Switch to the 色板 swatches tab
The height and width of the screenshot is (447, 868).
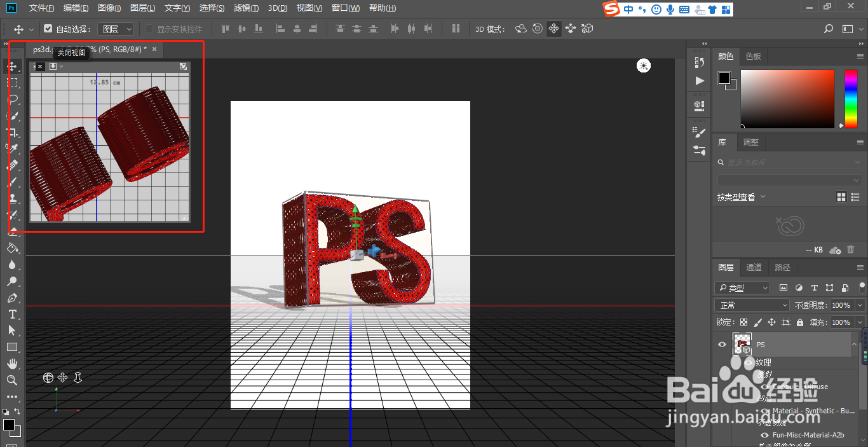754,56
